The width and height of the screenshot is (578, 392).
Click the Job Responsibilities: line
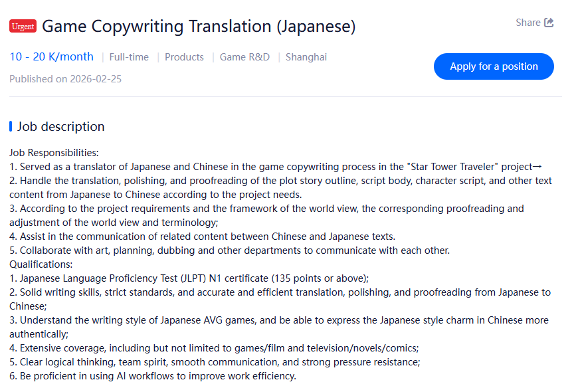pos(54,153)
